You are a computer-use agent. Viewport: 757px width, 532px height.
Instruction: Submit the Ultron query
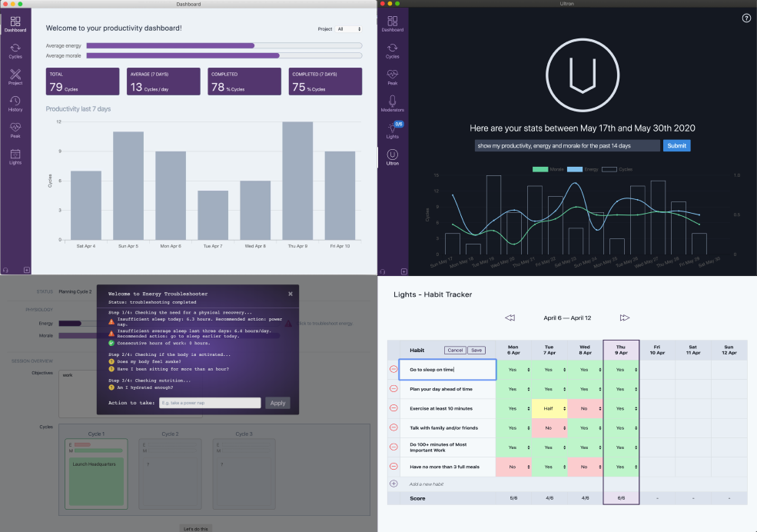pyautogui.click(x=676, y=146)
